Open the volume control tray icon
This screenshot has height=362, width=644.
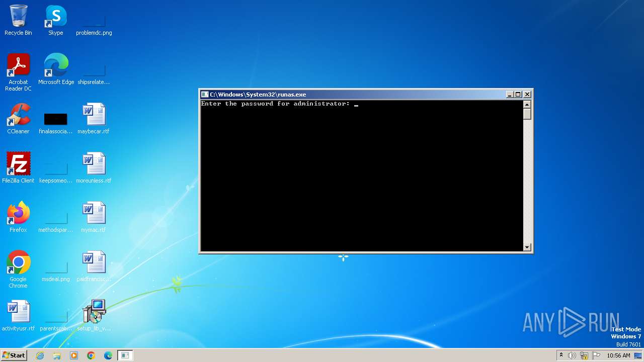coord(572,355)
